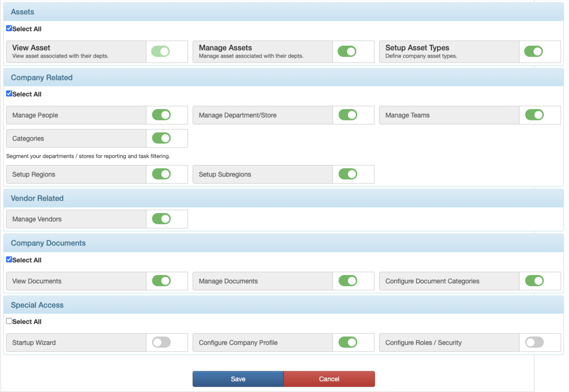
Task: Check Select All under Special Access
Action: click(9, 321)
